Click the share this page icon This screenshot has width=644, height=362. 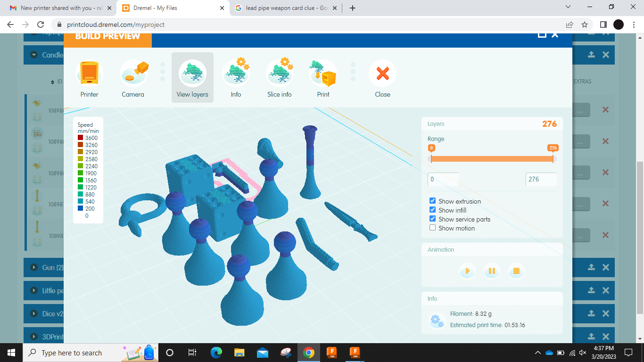(x=570, y=25)
